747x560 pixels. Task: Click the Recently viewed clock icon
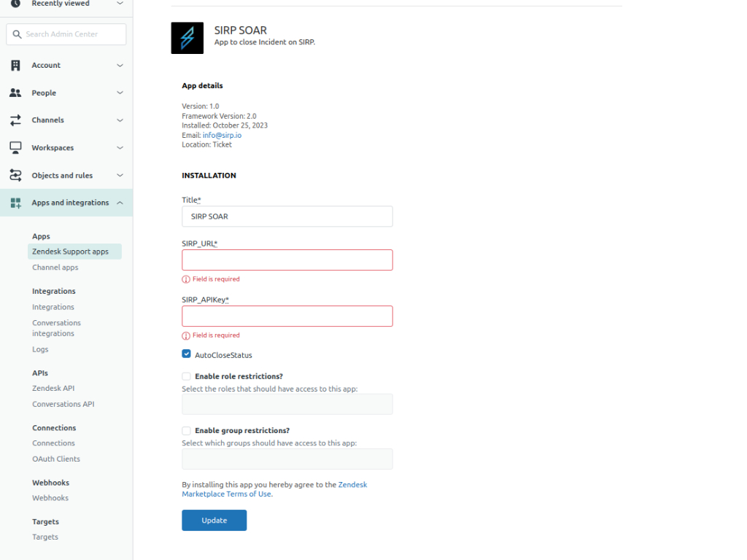(x=15, y=4)
